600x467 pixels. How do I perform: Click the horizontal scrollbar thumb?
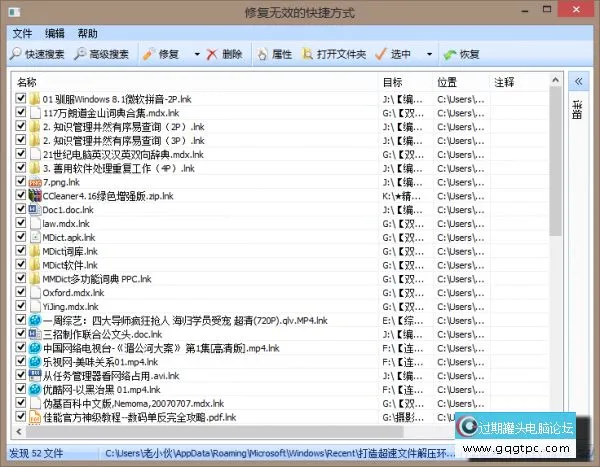[214, 432]
